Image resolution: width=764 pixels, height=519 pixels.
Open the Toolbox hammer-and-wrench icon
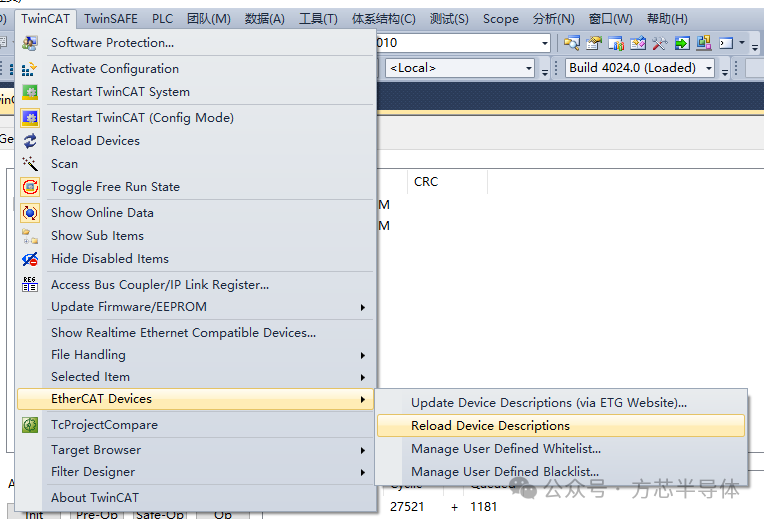(x=660, y=43)
